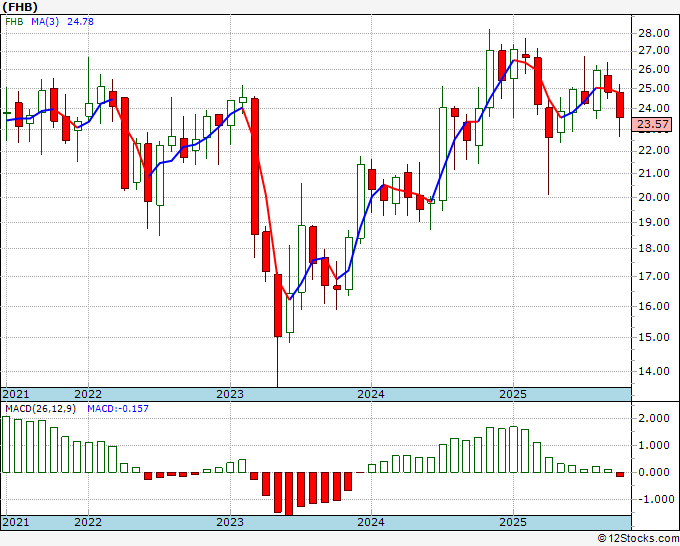Click 2022 on the MACD timeline
Image resolution: width=680 pixels, height=546 pixels.
tap(88, 522)
